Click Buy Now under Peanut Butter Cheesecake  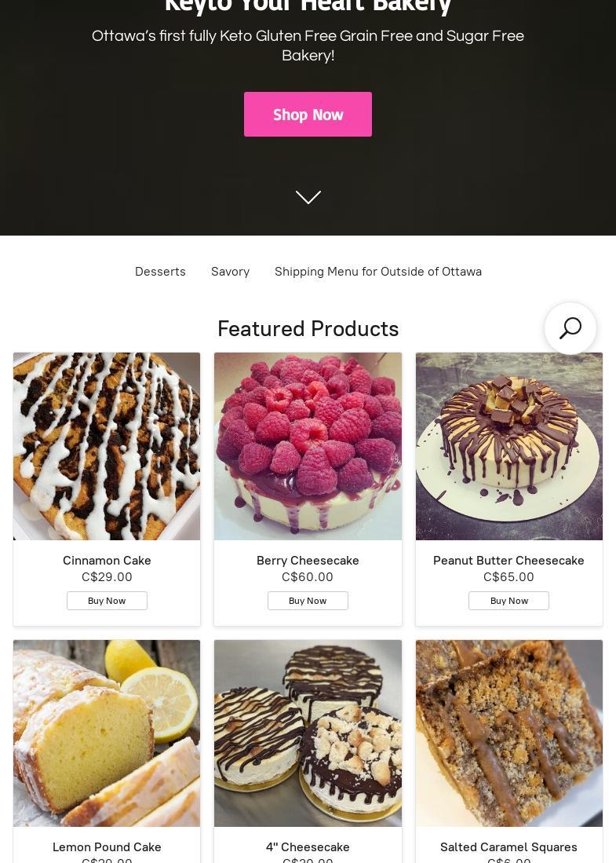508,601
